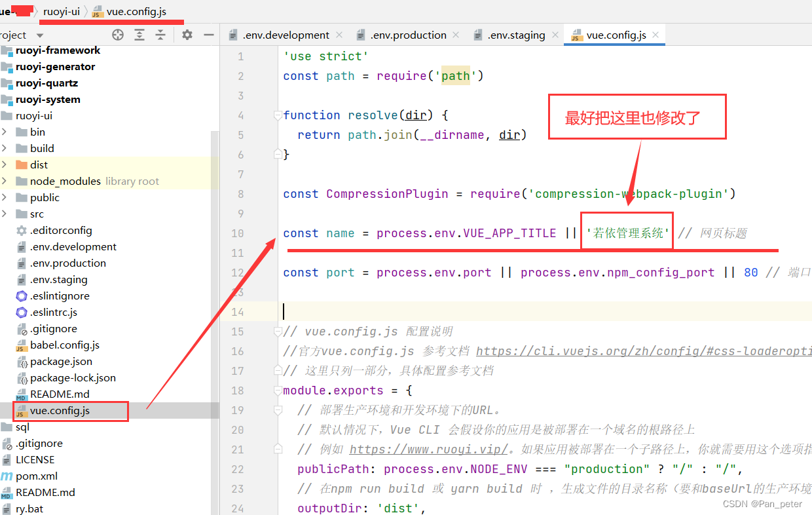
Task: Open .env.production in the project tree
Action: 68,263
